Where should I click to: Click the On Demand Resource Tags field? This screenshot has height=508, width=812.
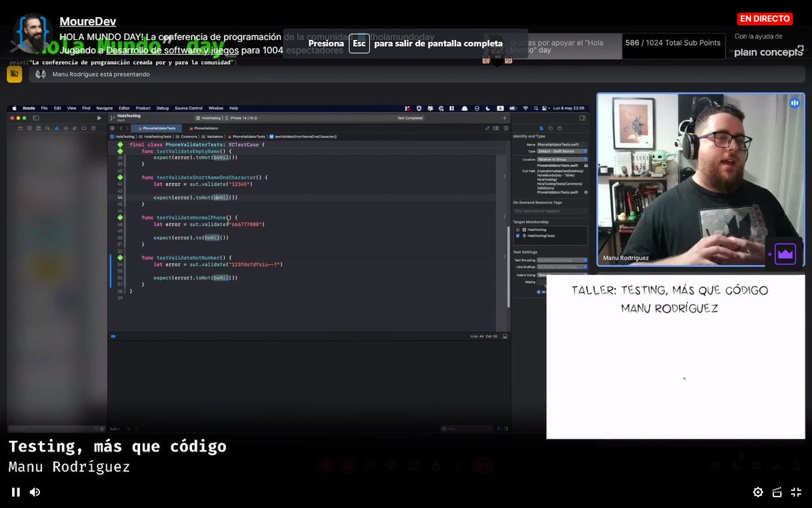click(549, 211)
